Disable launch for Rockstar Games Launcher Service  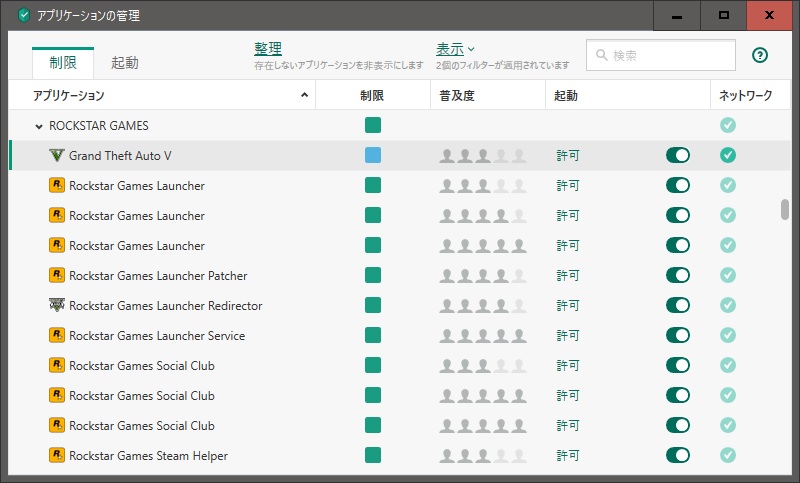678,335
